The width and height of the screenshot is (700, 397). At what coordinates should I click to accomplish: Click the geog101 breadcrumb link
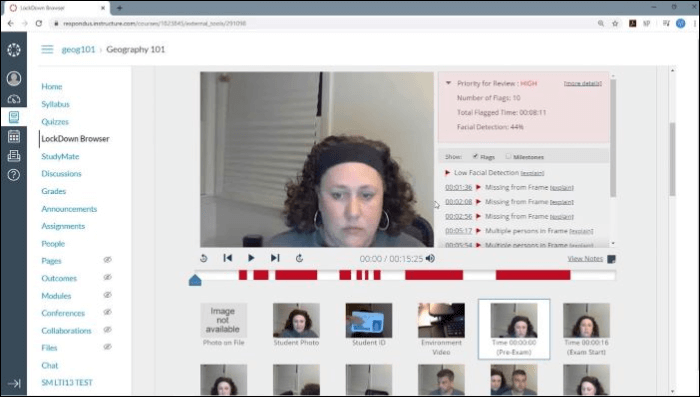(x=78, y=50)
